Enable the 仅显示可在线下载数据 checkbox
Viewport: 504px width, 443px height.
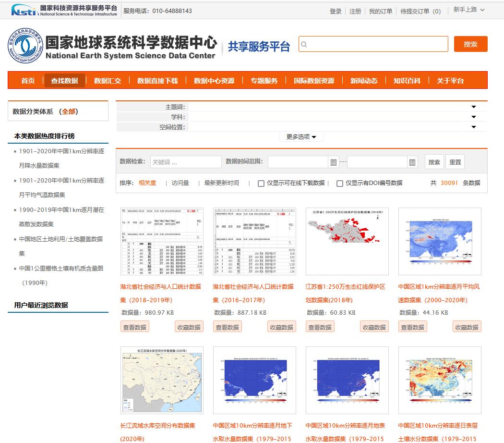point(261,183)
